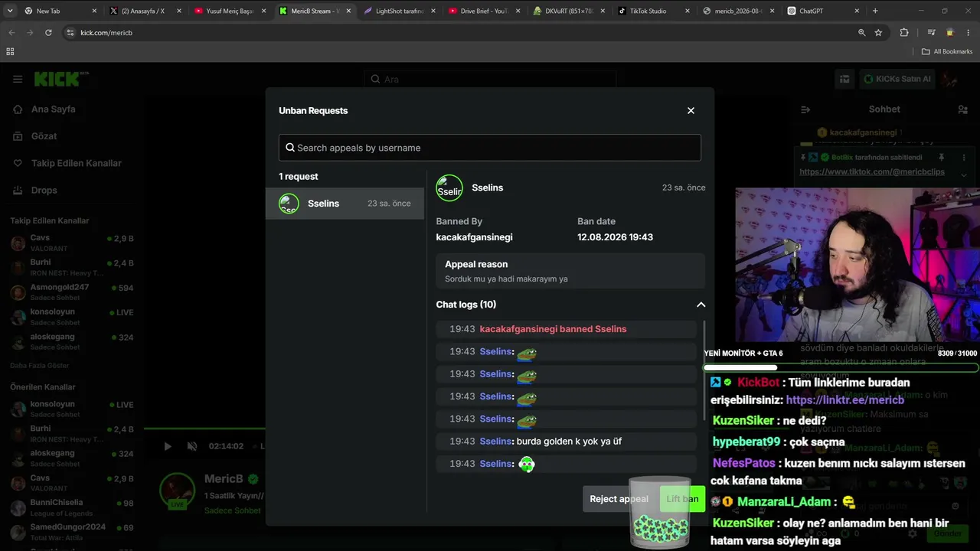Open the BunniChiselia recommended channel

coord(72,507)
